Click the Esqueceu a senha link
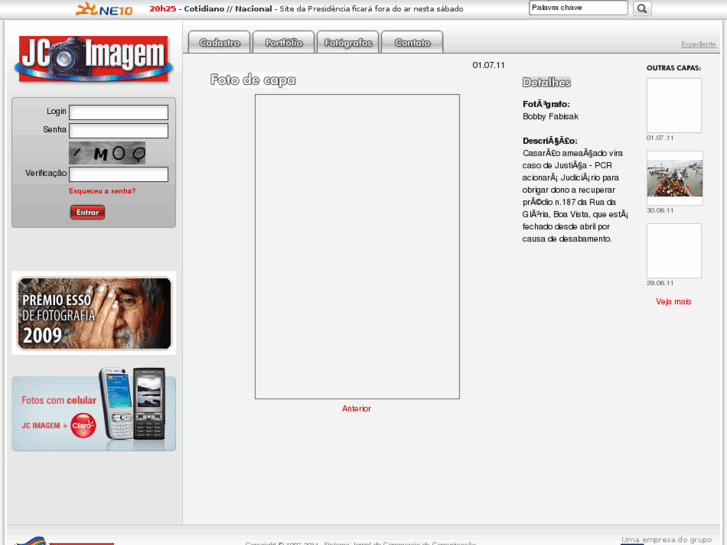The width and height of the screenshot is (727, 545). pos(102,191)
